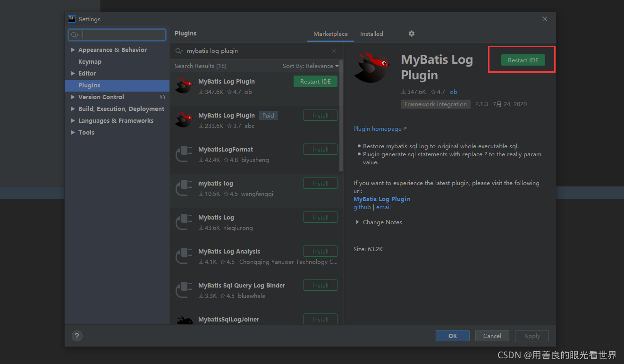The height and width of the screenshot is (364, 624).
Task: Click the 'MybatisLogFormat' plugin name
Action: (x=226, y=149)
